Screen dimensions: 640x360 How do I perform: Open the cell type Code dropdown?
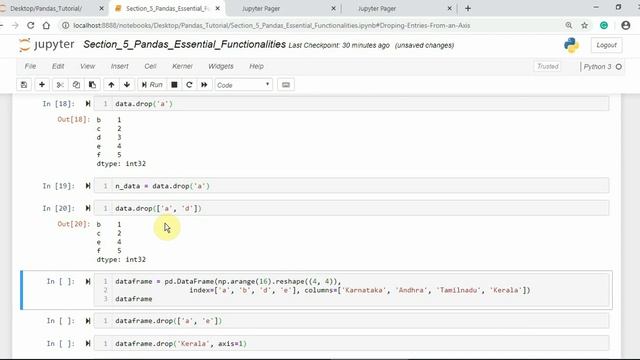click(244, 85)
